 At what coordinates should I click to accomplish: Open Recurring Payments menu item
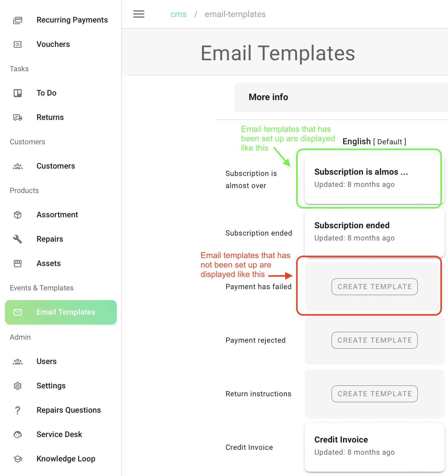tap(61, 20)
